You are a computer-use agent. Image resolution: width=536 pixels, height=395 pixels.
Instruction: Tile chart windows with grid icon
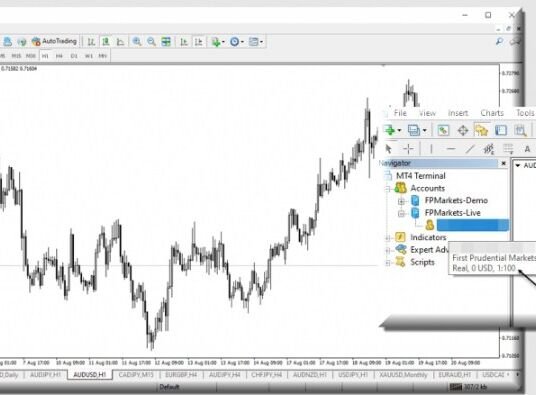click(x=166, y=42)
